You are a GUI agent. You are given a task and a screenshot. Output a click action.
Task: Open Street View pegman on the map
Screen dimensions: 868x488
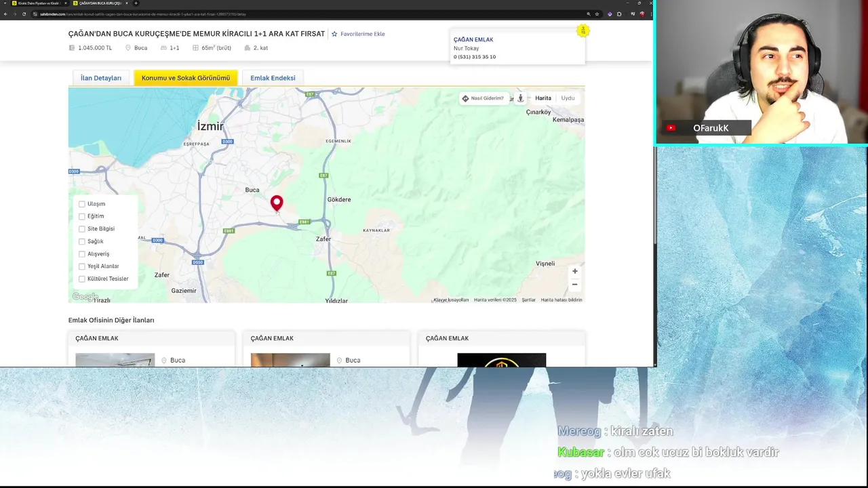(520, 98)
